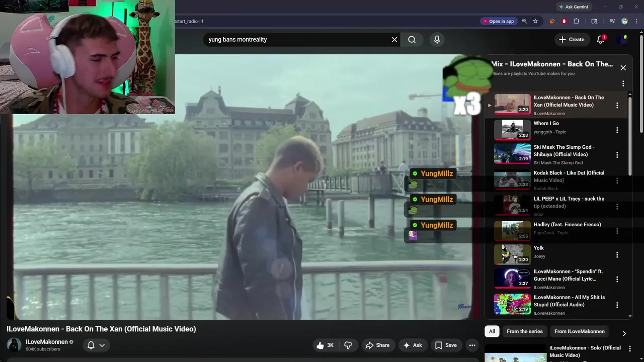This screenshot has height=362, width=644.
Task: Open options for Where I Go item
Action: 617,130
